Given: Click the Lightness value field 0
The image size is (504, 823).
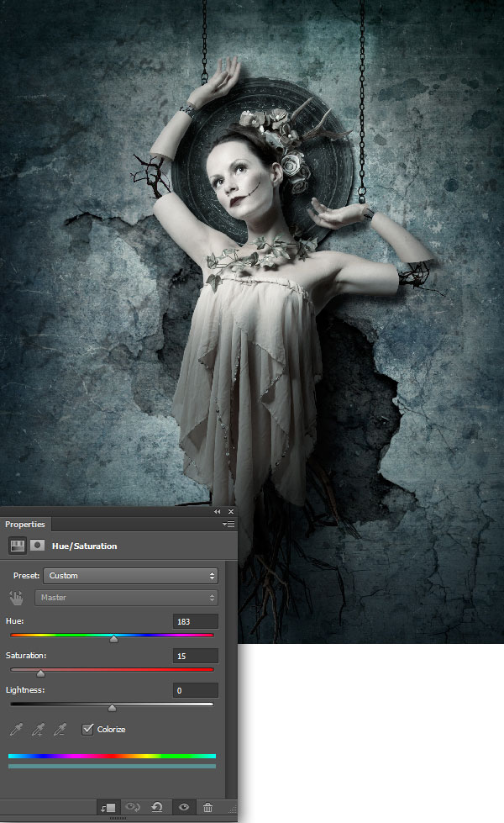Looking at the screenshot, I should [195, 691].
